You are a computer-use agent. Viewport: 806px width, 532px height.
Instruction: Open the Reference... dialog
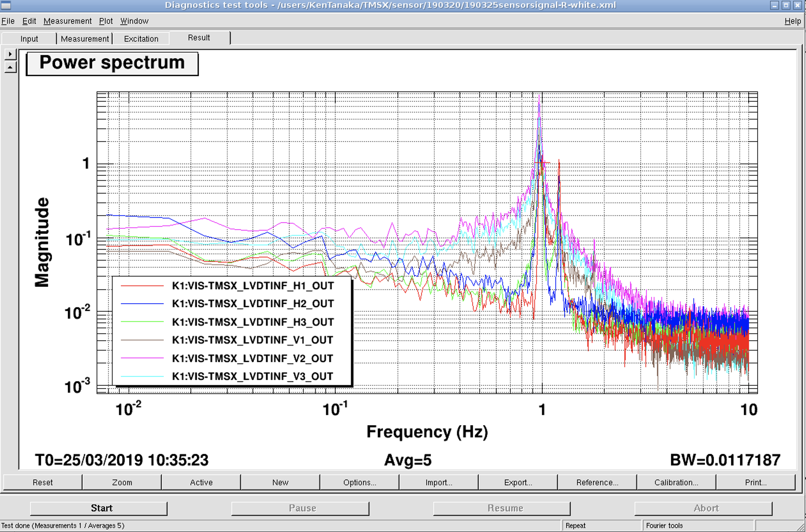click(597, 482)
